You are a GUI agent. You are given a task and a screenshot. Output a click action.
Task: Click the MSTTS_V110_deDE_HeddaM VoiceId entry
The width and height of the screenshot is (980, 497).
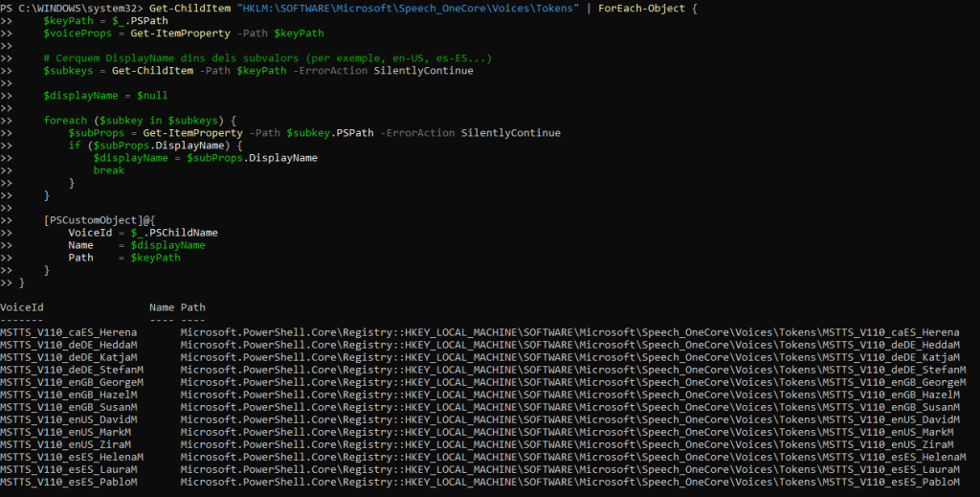pos(69,345)
